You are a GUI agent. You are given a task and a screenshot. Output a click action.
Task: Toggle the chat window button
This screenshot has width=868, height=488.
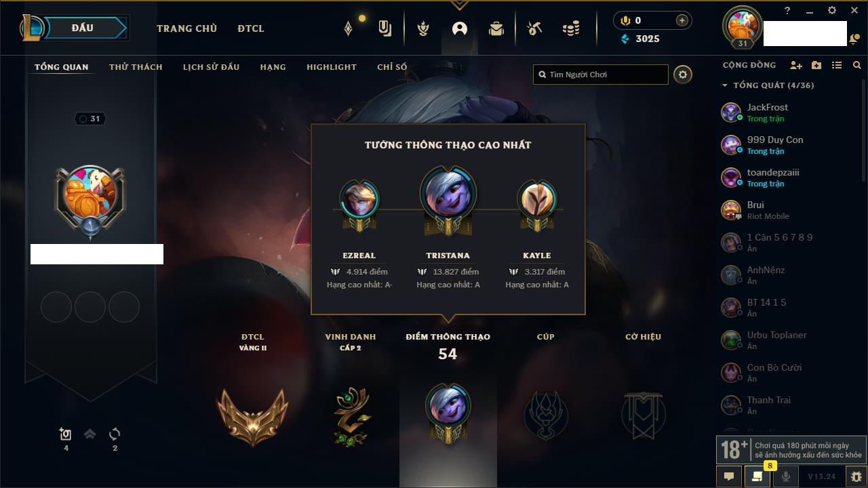pyautogui.click(x=729, y=476)
